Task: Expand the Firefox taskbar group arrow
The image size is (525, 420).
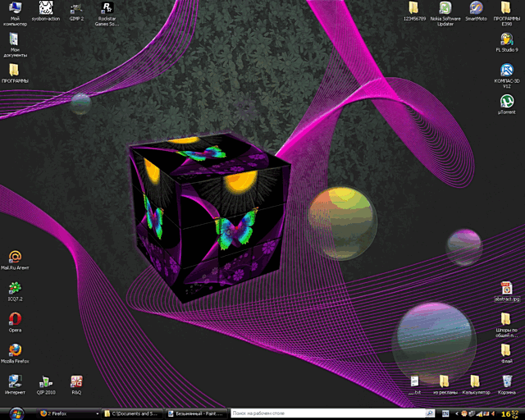Action: (98, 414)
